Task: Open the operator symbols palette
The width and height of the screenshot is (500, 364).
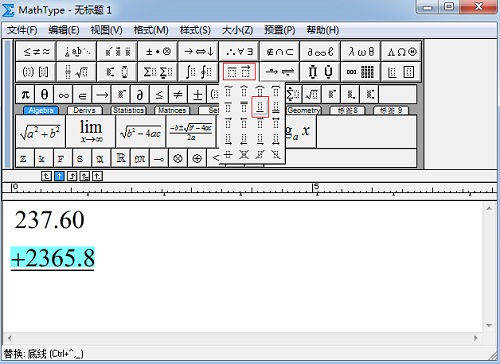Action: coord(158,51)
